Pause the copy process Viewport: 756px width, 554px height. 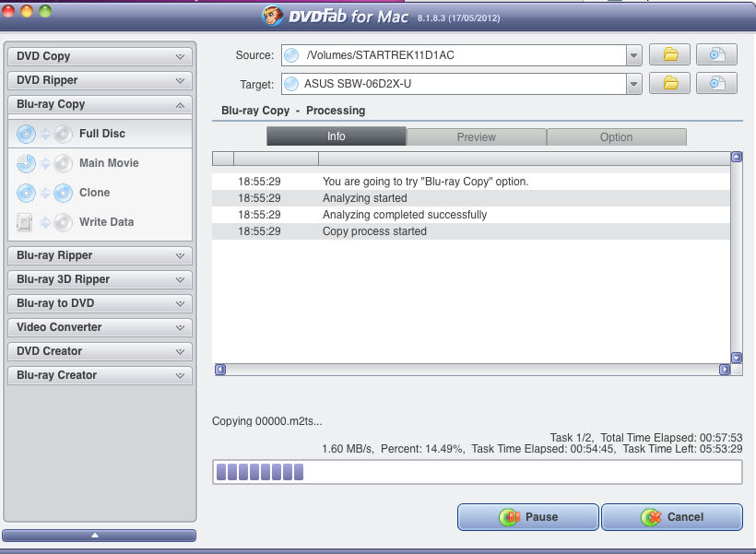pos(528,517)
